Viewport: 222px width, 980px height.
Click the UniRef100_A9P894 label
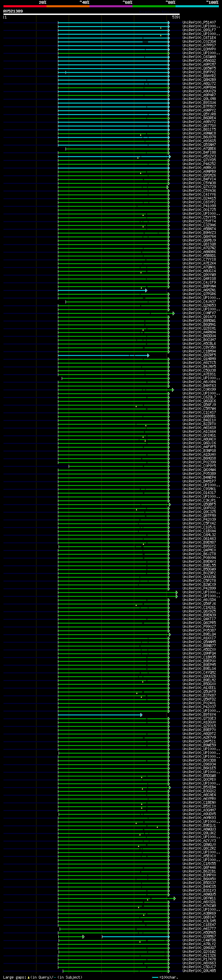click(x=199, y=88)
